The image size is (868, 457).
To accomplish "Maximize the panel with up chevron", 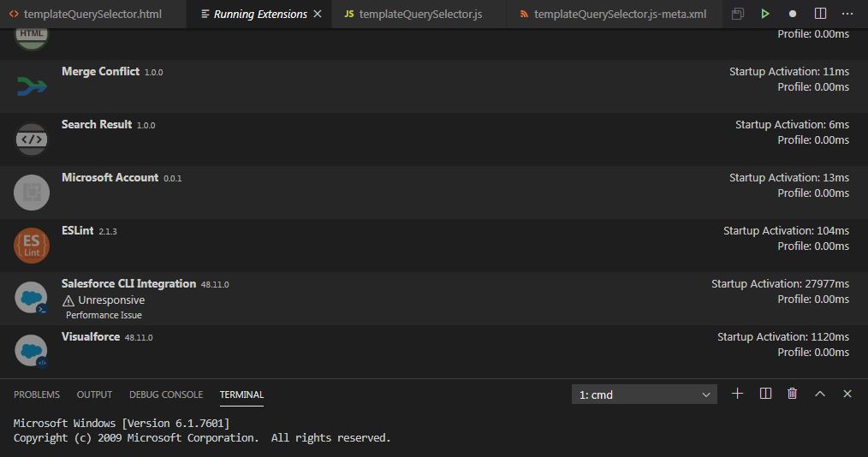I will [820, 394].
